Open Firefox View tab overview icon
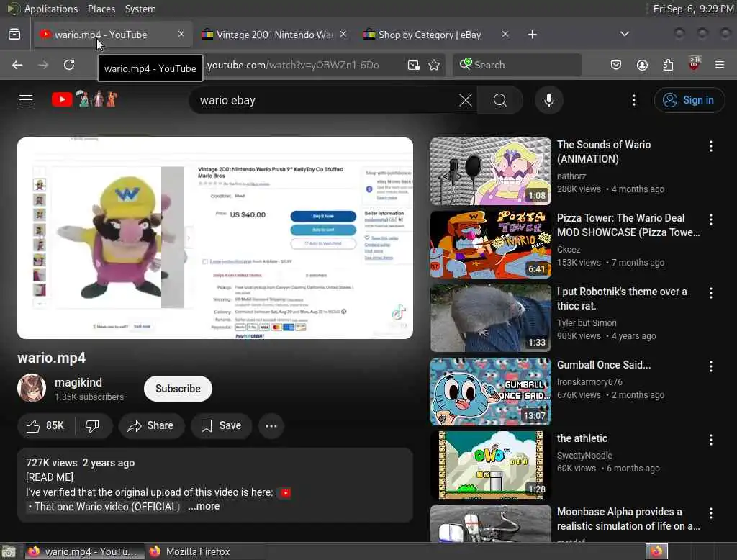 pyautogui.click(x=14, y=35)
